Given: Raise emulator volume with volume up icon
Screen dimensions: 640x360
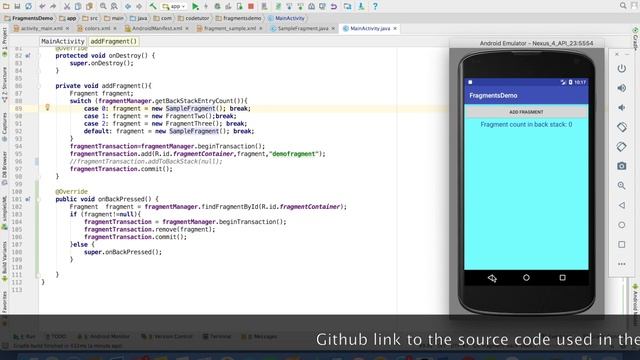Looking at the screenshot, I should click(622, 88).
